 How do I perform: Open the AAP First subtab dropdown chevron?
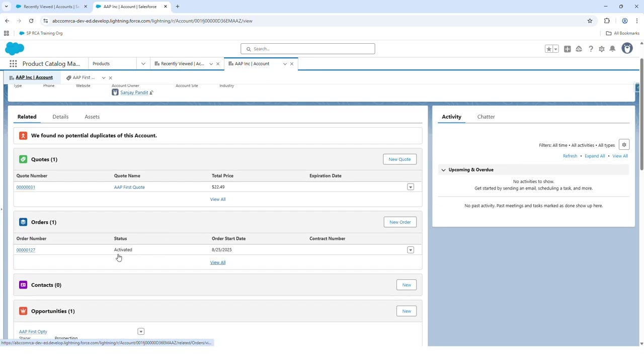coord(104,78)
